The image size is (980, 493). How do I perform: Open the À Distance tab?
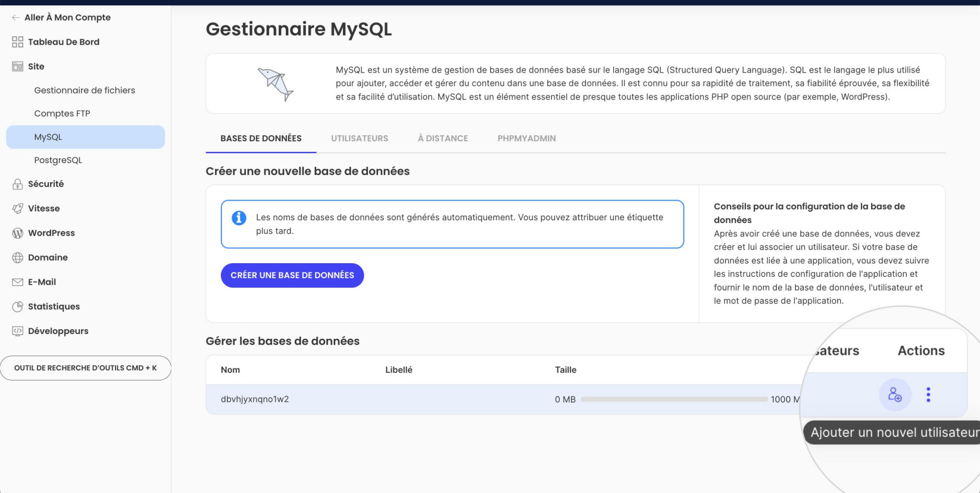pos(443,138)
